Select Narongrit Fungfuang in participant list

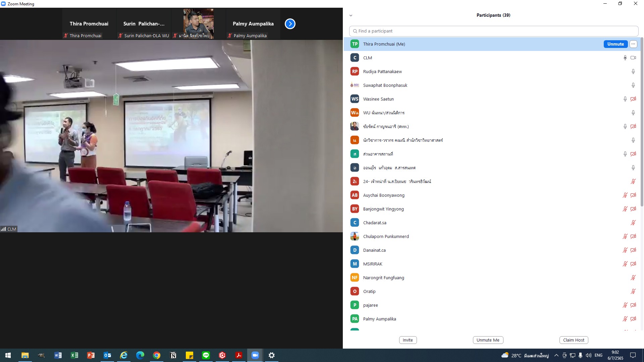[x=383, y=278]
